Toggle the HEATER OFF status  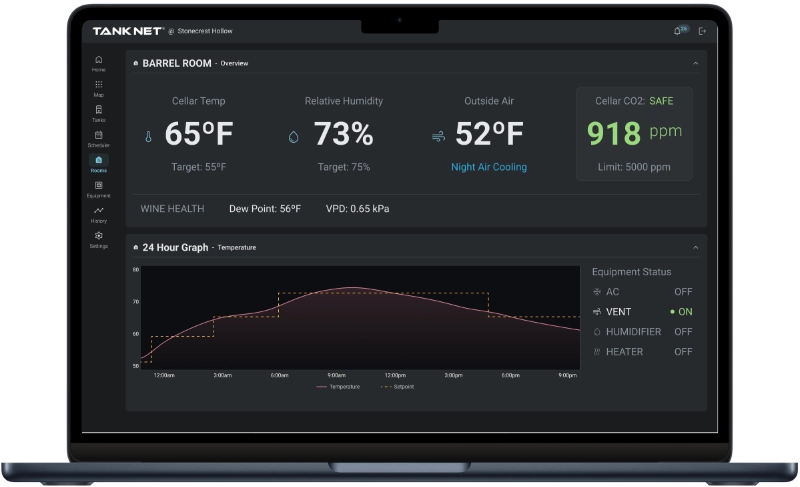pyautogui.click(x=683, y=352)
